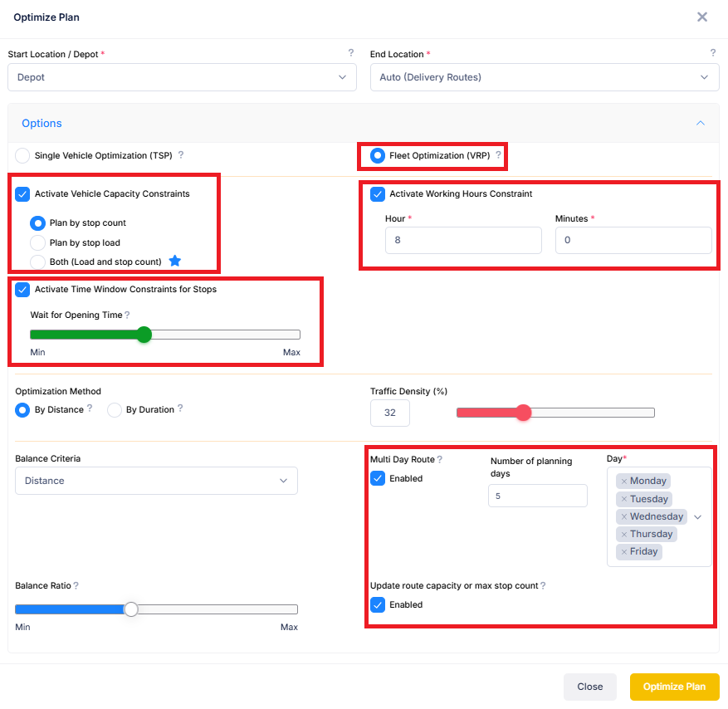This screenshot has width=728, height=709.
Task: Click the Optimize Plan button
Action: pos(674,687)
